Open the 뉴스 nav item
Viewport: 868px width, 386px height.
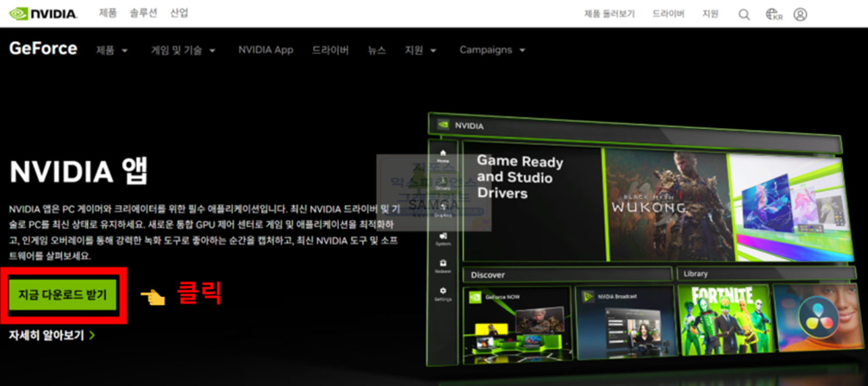377,50
